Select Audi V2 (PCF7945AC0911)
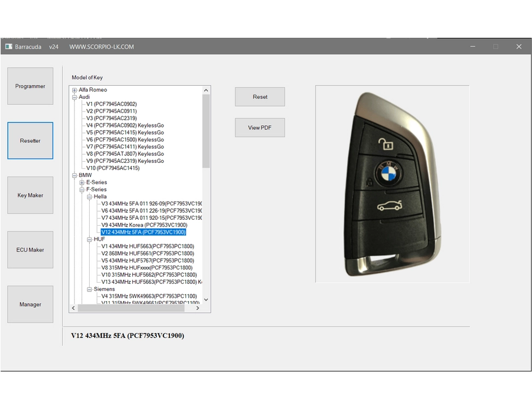This screenshot has width=532, height=410. pyautogui.click(x=112, y=111)
